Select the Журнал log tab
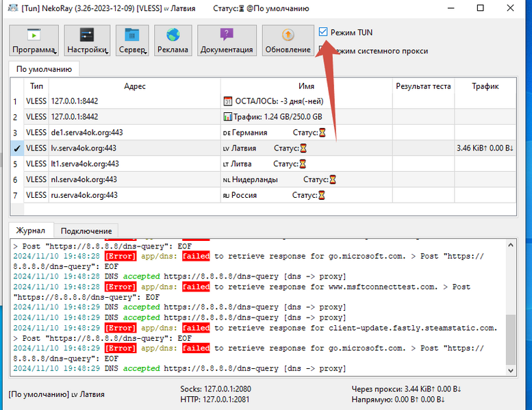The width and height of the screenshot is (532, 410). pyautogui.click(x=31, y=231)
